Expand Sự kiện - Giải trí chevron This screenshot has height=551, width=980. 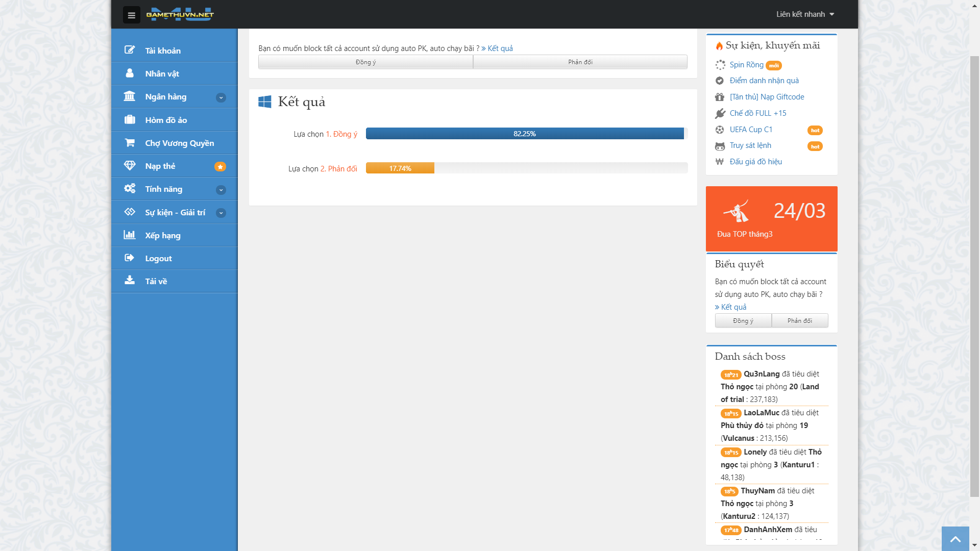[221, 213]
